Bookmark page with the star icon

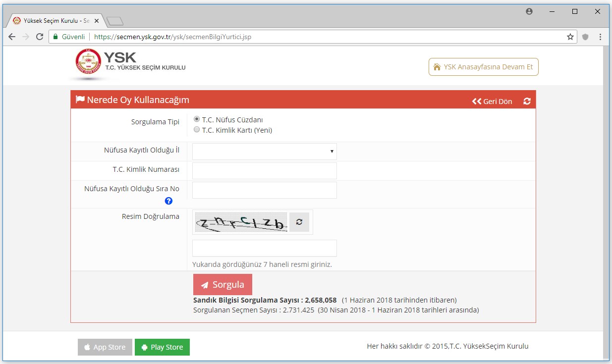[x=570, y=37]
